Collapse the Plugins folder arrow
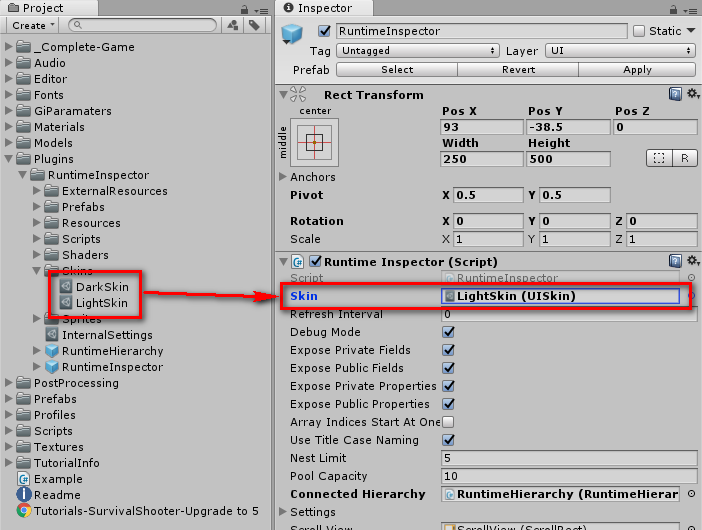Viewport: 702px width, 530px height. click(9, 158)
